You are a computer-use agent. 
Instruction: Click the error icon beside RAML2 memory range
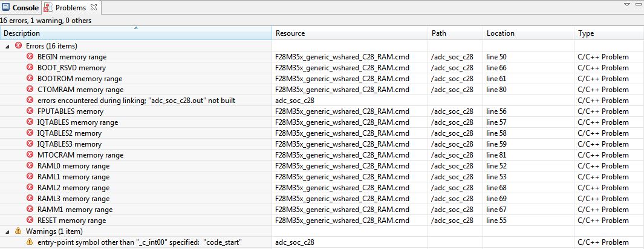tap(30, 188)
